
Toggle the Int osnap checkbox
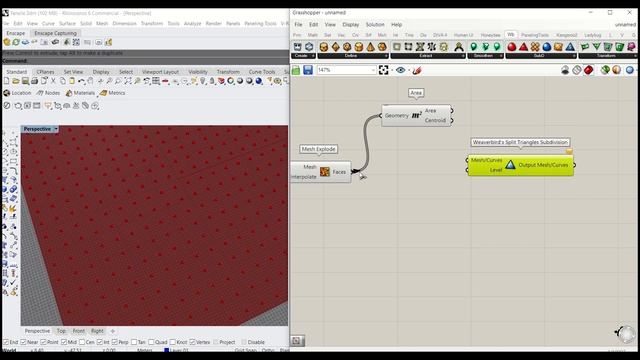coord(100,342)
